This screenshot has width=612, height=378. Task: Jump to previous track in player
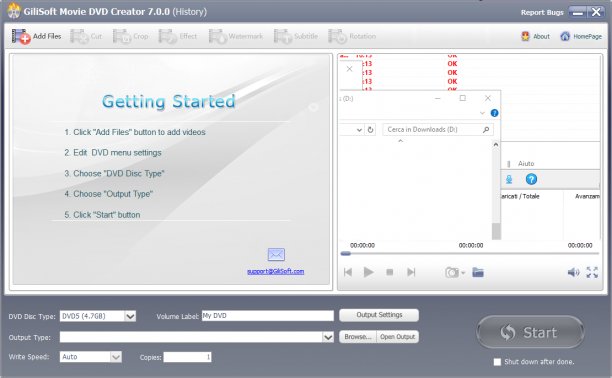pos(348,272)
